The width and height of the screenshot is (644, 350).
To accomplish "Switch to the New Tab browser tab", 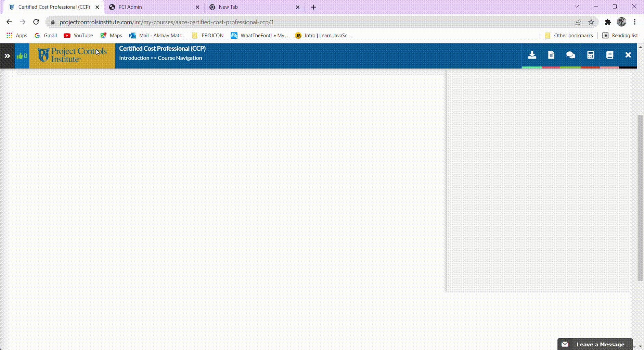I will [253, 7].
